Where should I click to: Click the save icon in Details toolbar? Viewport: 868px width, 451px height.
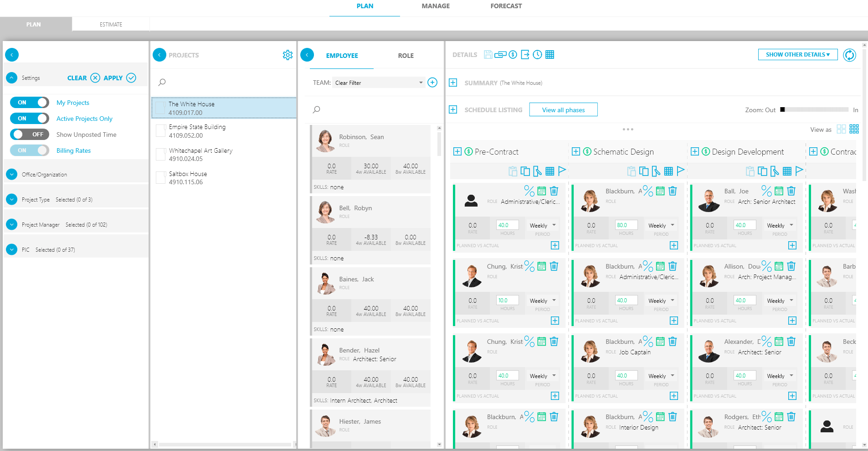point(488,55)
